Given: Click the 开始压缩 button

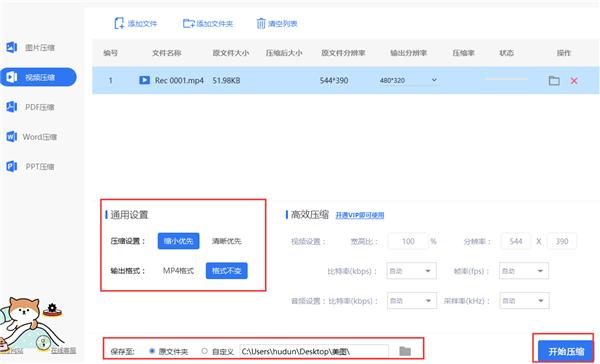Looking at the screenshot, I should point(566,351).
